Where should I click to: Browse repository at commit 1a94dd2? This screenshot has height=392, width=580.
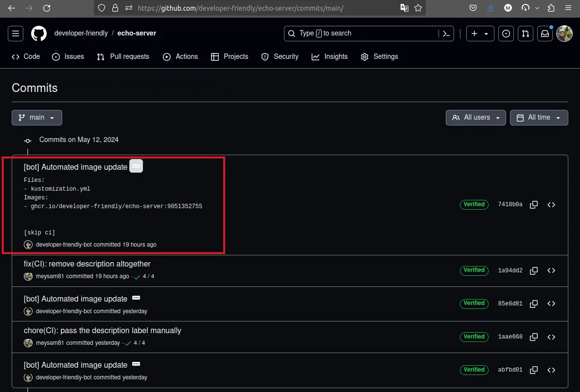[551, 270]
